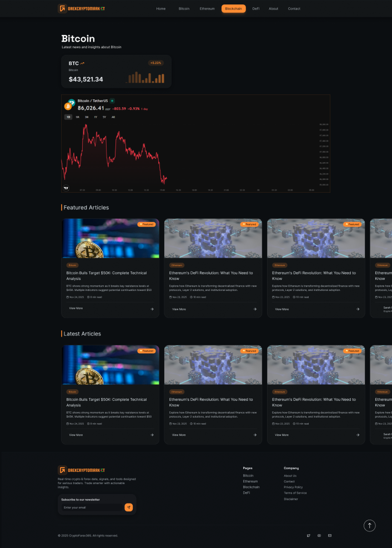
Task: Click the 2025 CryptoForex365 copyright text
Action: coord(88,535)
